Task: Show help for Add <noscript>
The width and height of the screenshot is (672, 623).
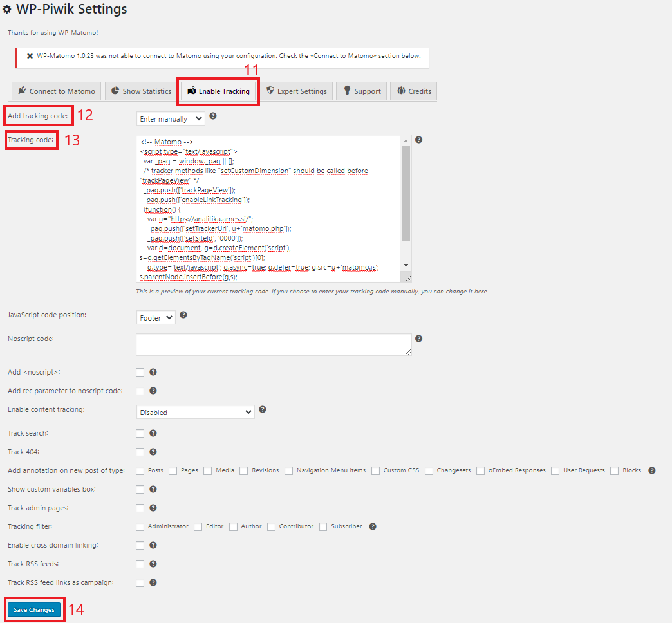Action: tap(153, 373)
